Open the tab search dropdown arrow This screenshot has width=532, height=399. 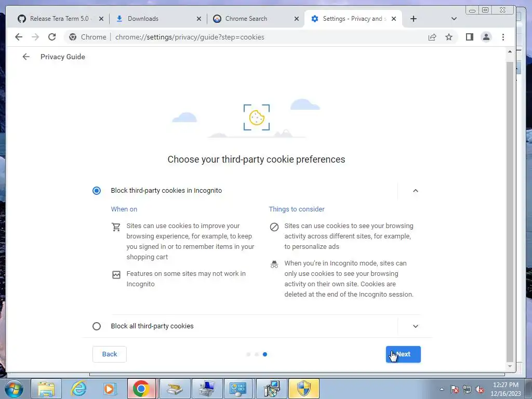pos(454,19)
